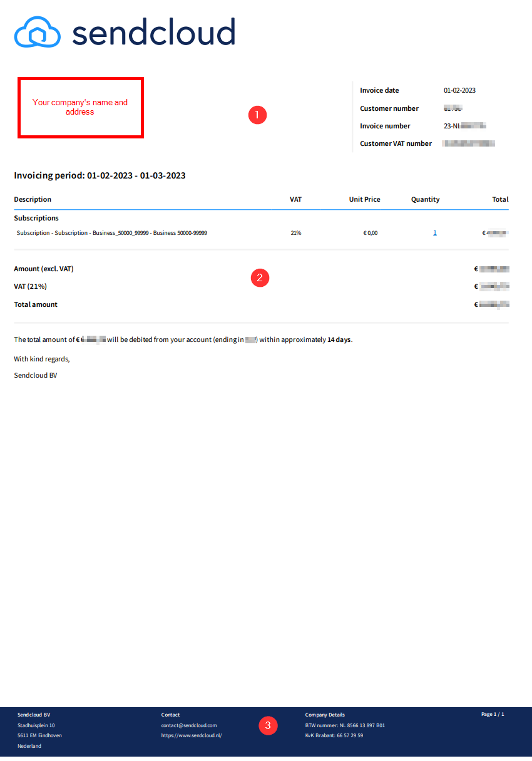The width and height of the screenshot is (532, 761).
Task: Click the quantity link "1" in the subscription row
Action: [x=435, y=233]
